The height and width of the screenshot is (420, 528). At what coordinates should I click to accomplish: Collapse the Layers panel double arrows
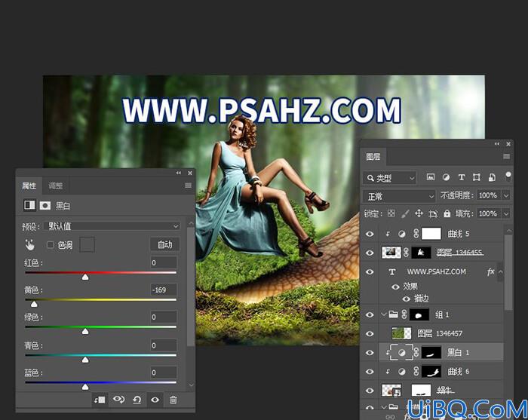497,144
